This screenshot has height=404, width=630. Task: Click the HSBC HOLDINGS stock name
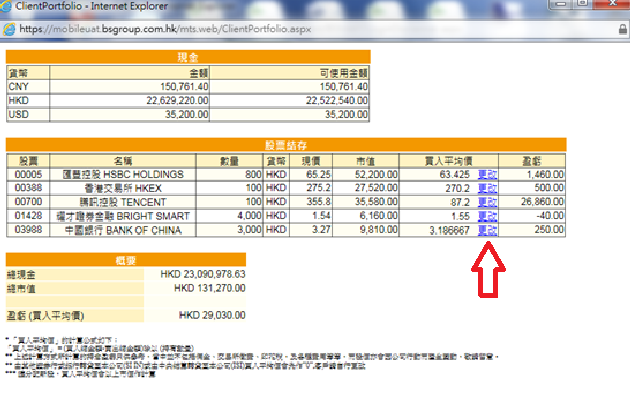pyautogui.click(x=123, y=174)
